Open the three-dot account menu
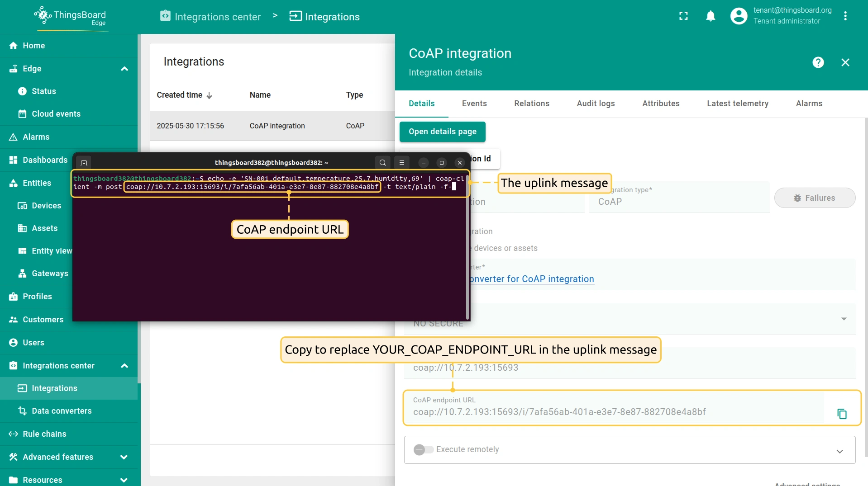This screenshot has width=868, height=486. [845, 16]
